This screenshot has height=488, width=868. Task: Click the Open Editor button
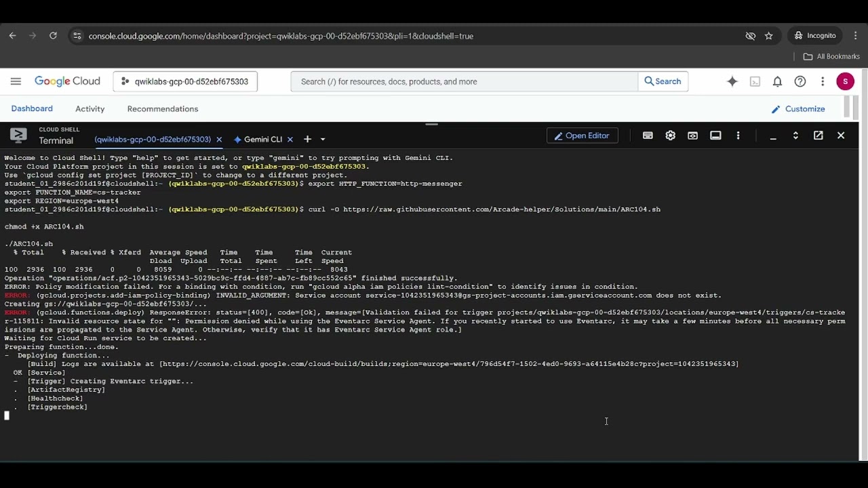click(x=582, y=136)
